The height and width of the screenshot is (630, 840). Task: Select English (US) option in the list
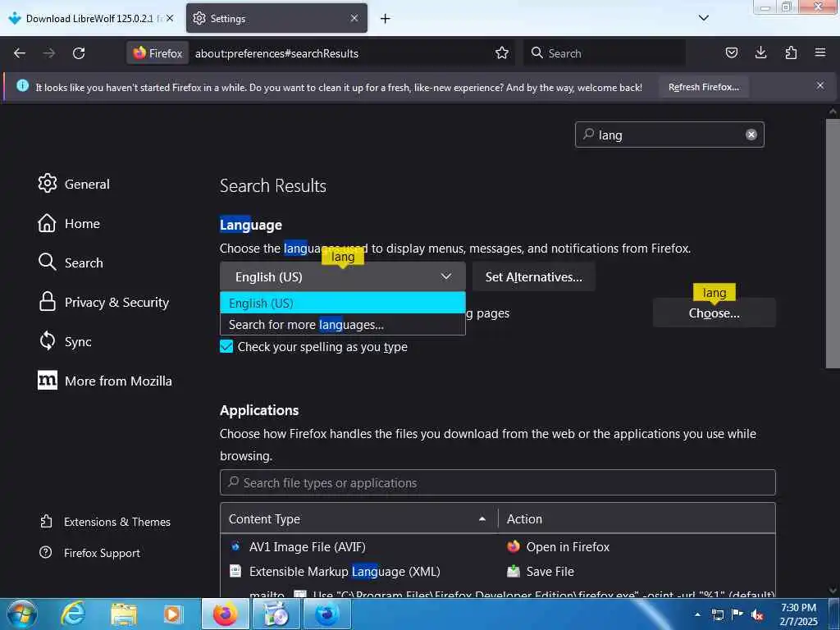(342, 304)
